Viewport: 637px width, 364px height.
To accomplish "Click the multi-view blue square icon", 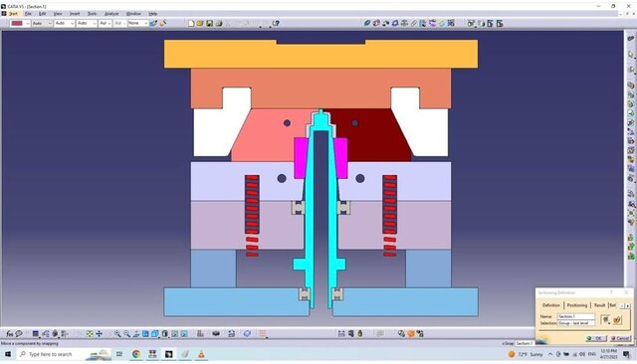I will click(x=145, y=334).
